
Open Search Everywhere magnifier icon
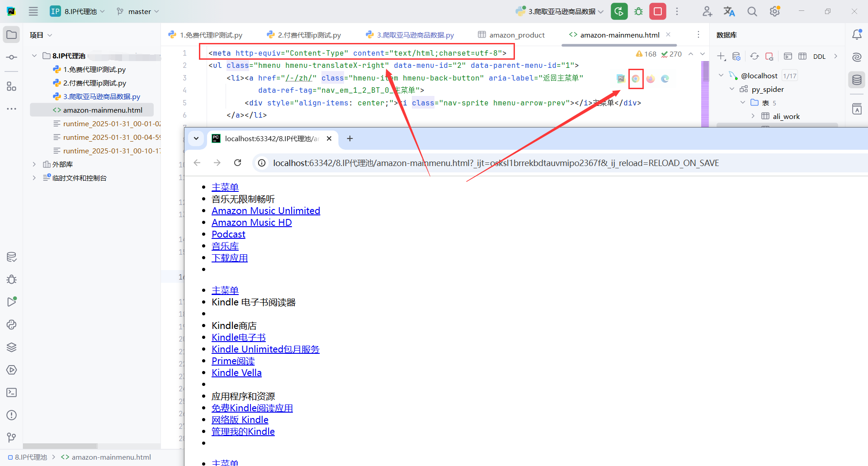752,11
